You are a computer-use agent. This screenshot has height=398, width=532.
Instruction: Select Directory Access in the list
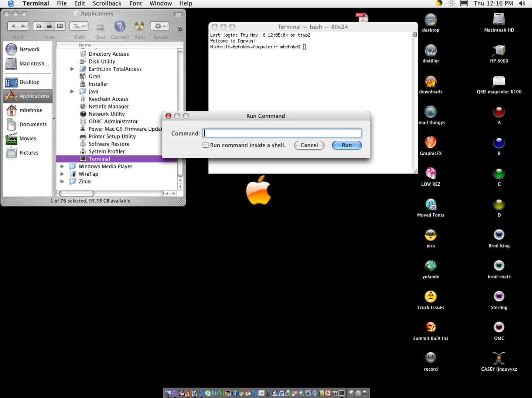(109, 54)
